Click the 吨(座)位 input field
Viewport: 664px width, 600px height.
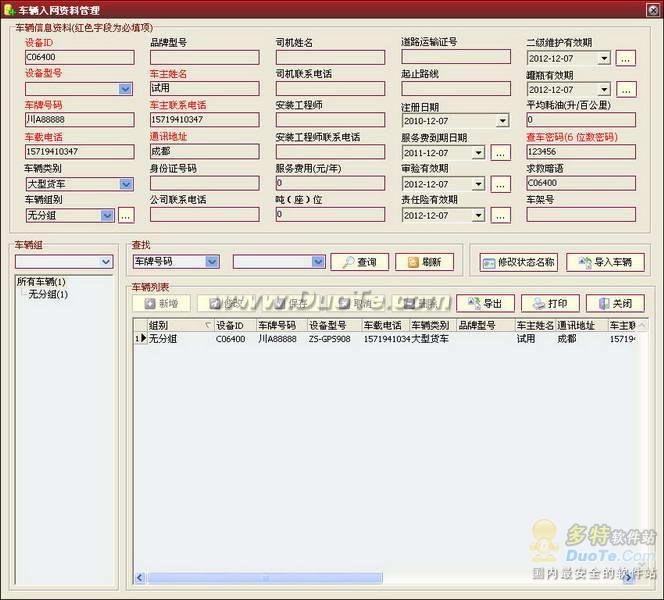330,215
